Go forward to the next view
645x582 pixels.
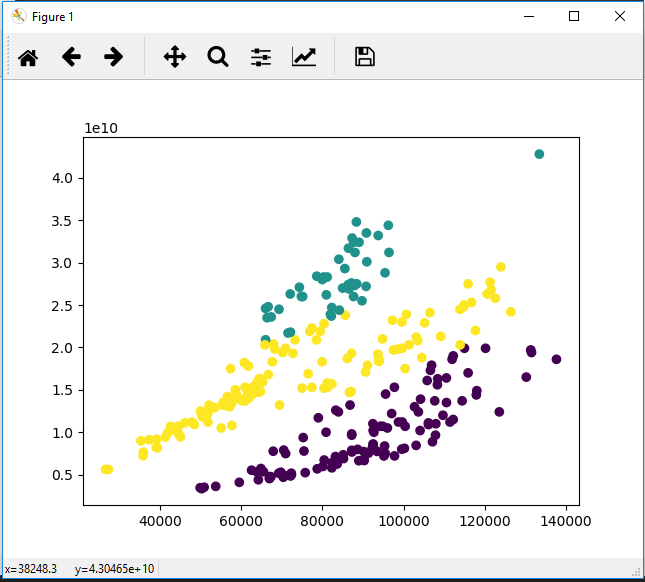114,57
